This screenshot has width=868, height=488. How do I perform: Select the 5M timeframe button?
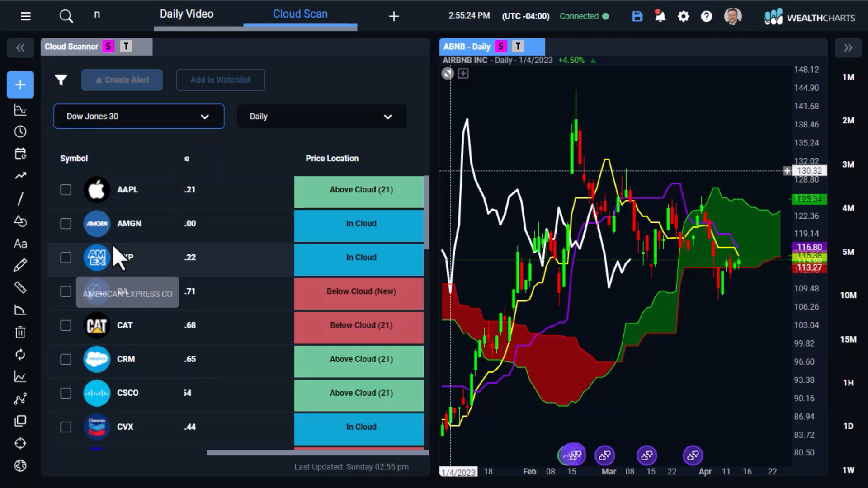[x=848, y=252]
